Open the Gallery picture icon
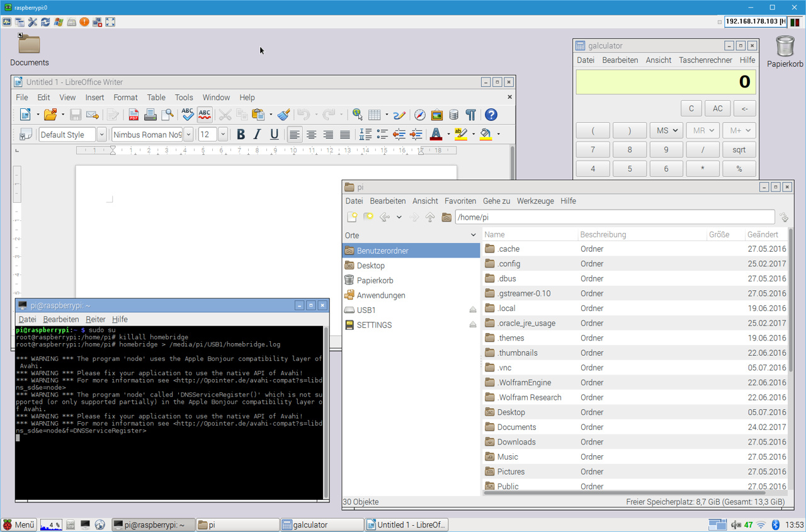The width and height of the screenshot is (806, 532). (436, 115)
